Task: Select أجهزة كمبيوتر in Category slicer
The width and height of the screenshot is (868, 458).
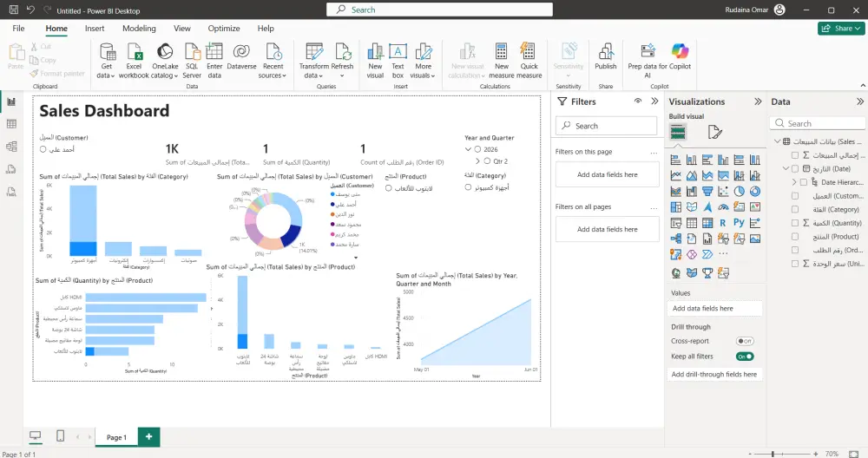Action: pos(469,187)
